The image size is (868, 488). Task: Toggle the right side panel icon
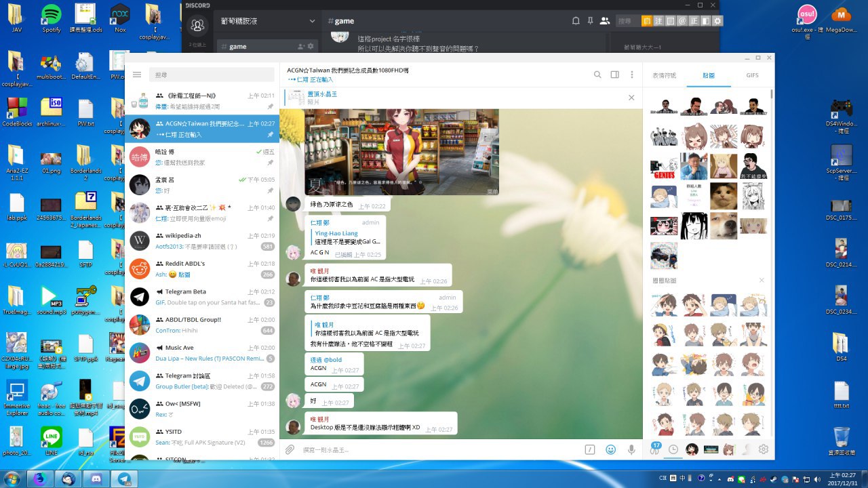pyautogui.click(x=614, y=75)
